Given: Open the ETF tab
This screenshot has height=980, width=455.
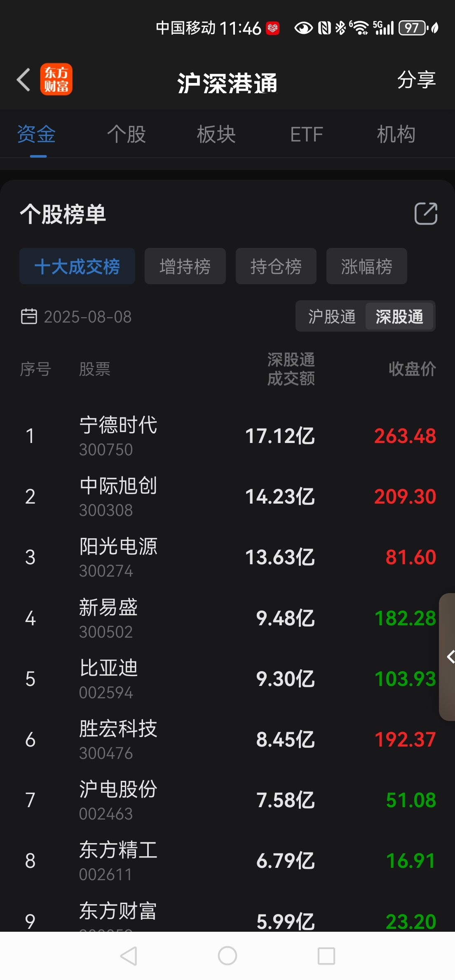Looking at the screenshot, I should click(307, 134).
